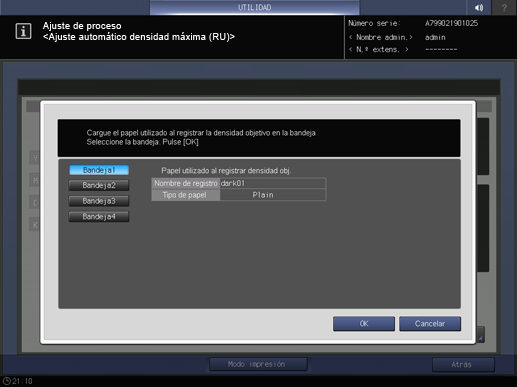This screenshot has width=517, height=387.
Task: Select Bandeja1 tray button
Action: (99, 170)
